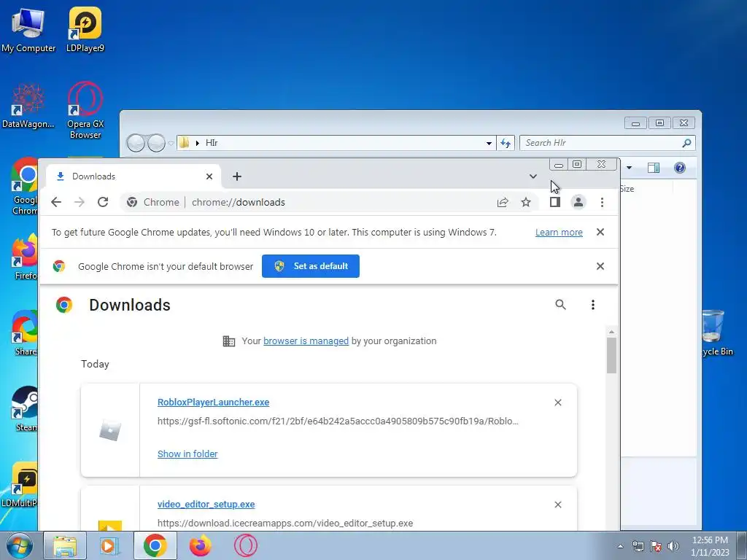Open Explorer help with question mark icon

coord(680,168)
